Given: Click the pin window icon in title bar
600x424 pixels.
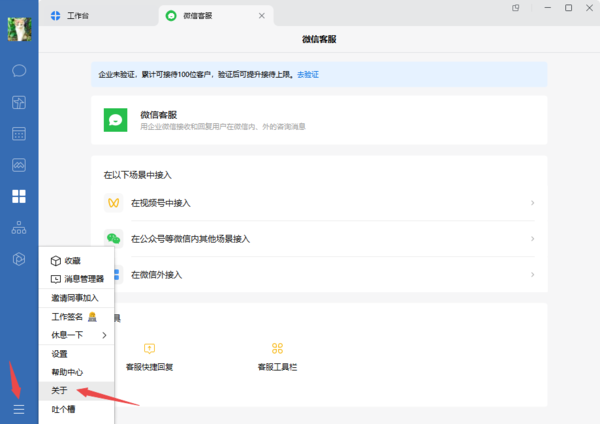Looking at the screenshot, I should [516, 8].
